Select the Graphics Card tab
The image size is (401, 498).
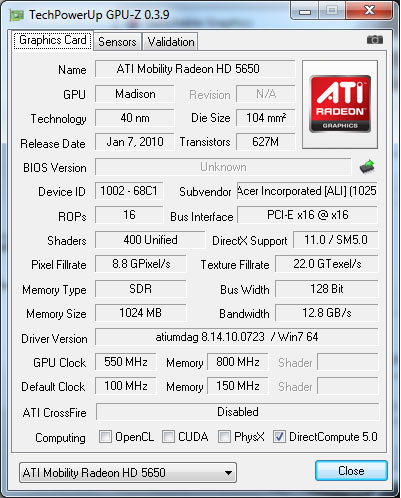pos(53,40)
